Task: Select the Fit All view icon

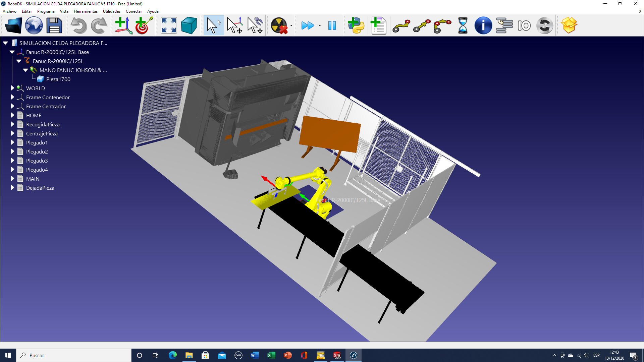Action: click(x=169, y=25)
